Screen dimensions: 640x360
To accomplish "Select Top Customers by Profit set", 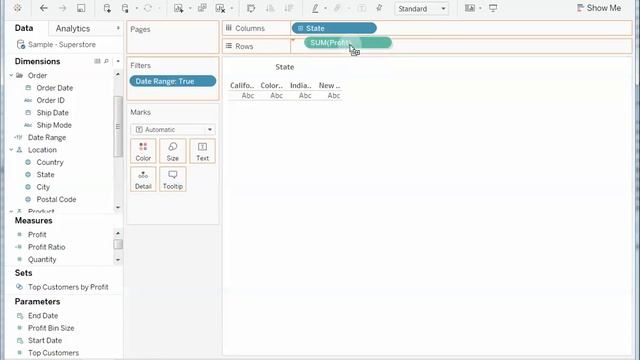I will pos(68,287).
